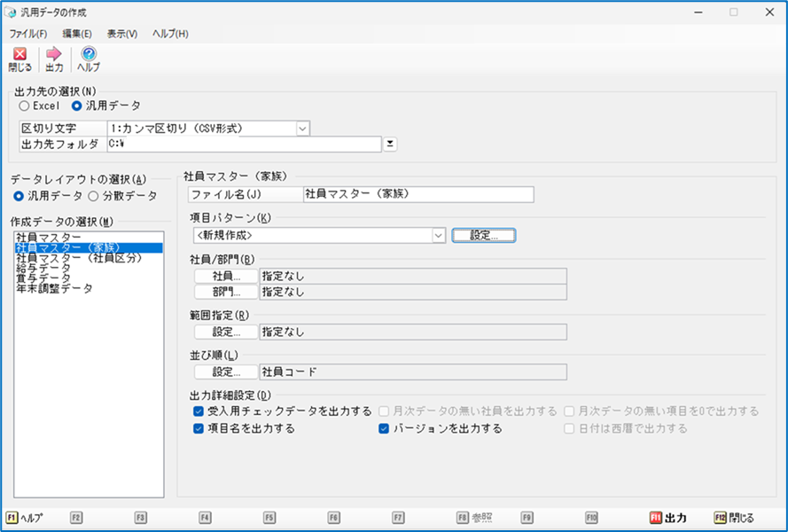Image resolution: width=788 pixels, height=532 pixels.
Task: Click the pink arrow 出力 toolbar icon
Action: (54, 55)
